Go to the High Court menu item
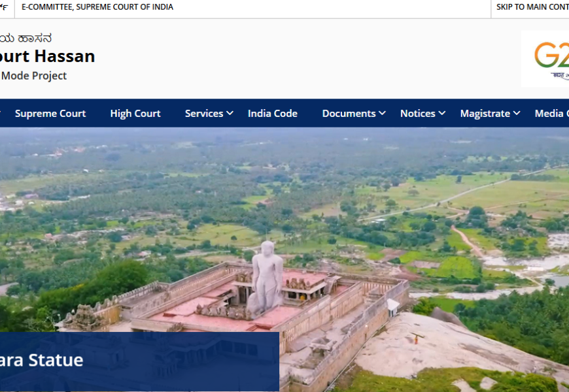Screen dimensions: 569x392 point(135,114)
